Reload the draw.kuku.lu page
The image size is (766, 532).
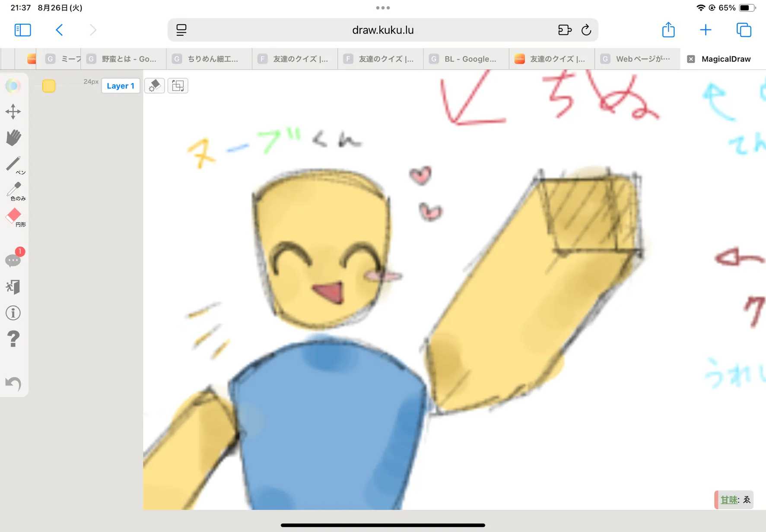click(586, 30)
